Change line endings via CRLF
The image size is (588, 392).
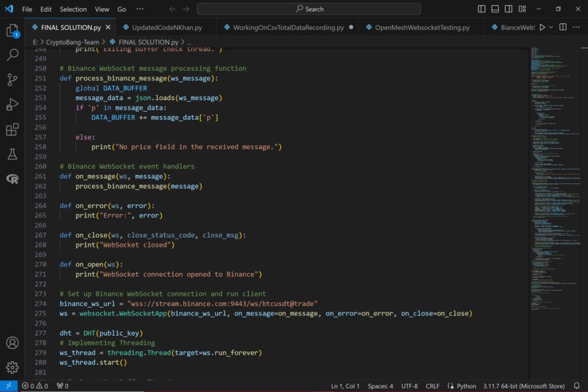coord(433,385)
